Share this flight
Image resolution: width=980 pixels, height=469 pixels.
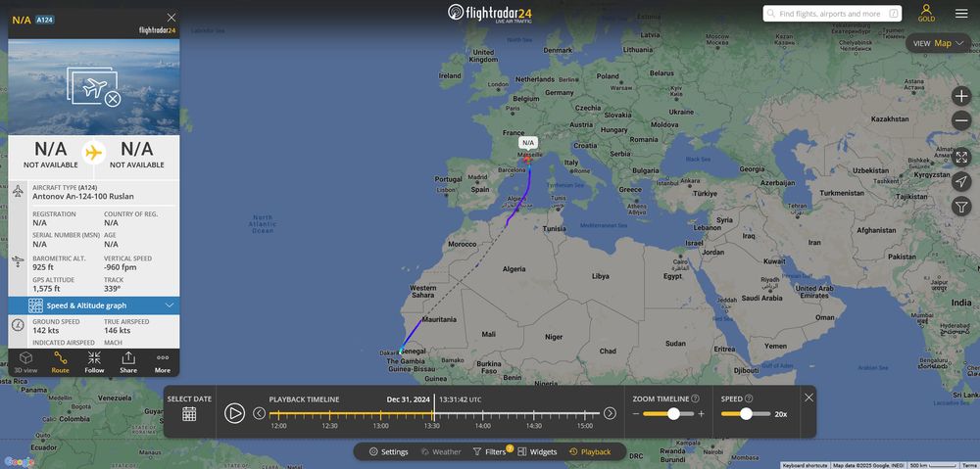pos(128,362)
